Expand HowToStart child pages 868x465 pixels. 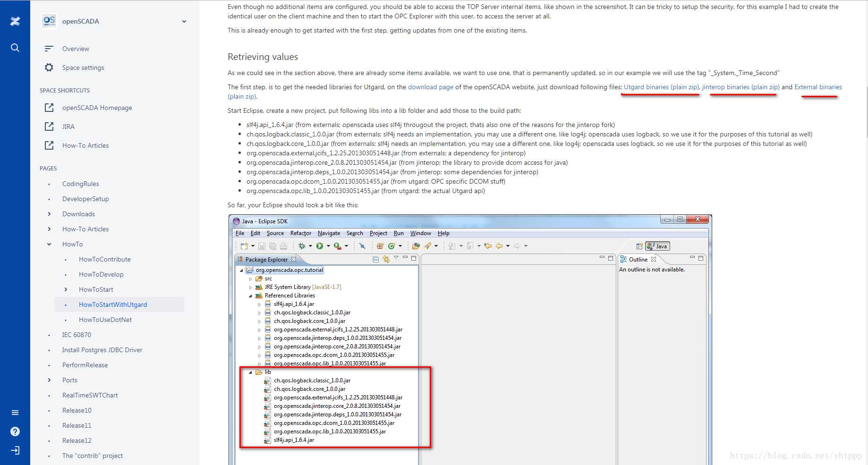point(66,289)
